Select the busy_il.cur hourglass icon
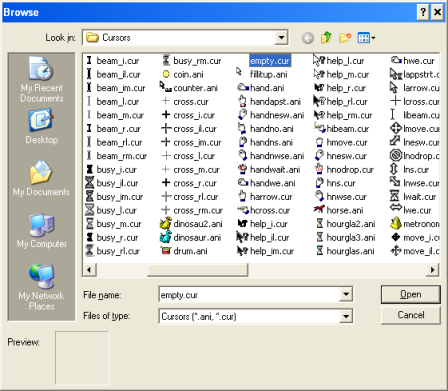Image resolution: width=448 pixels, height=391 pixels. 89,183
